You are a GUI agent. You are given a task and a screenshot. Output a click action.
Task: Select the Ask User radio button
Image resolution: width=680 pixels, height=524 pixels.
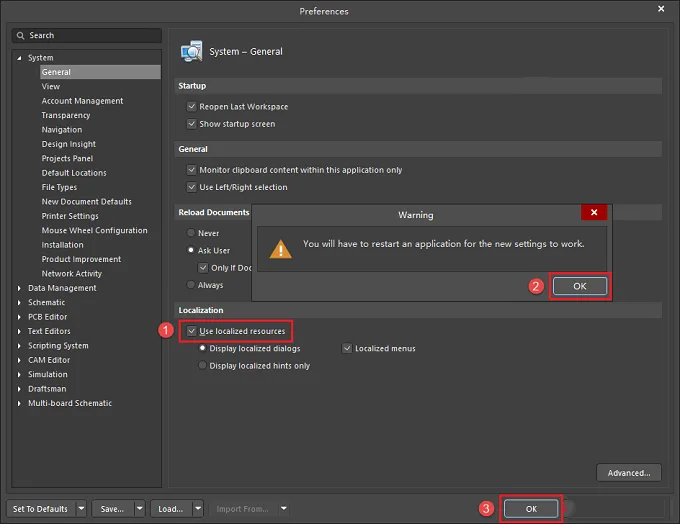tap(190, 250)
